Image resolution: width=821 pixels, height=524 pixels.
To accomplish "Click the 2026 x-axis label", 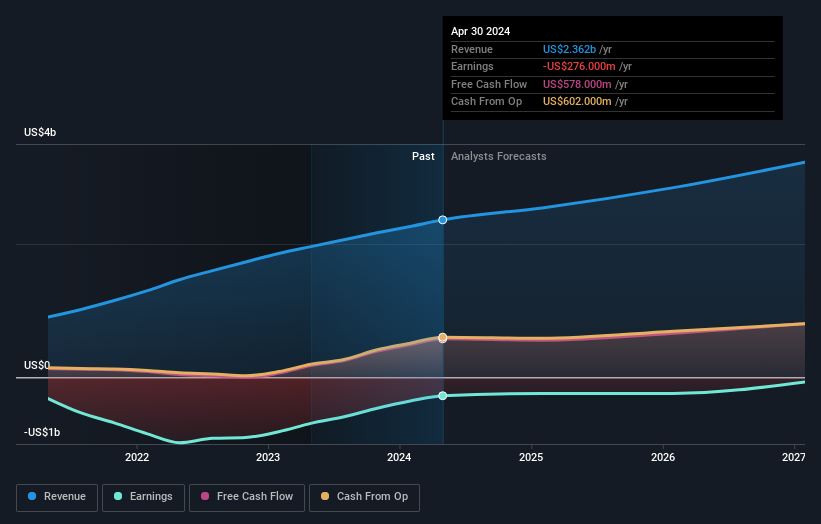I will 663,458.
